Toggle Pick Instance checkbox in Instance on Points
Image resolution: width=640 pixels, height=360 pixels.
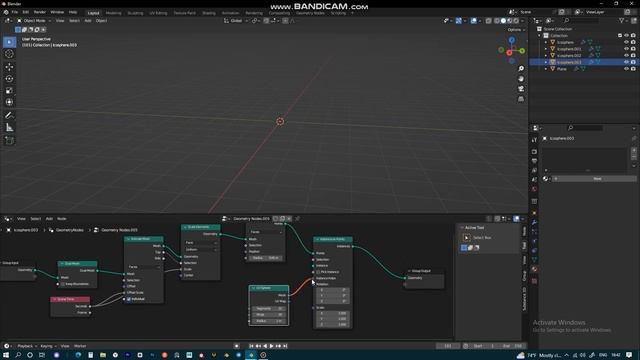tap(318, 272)
